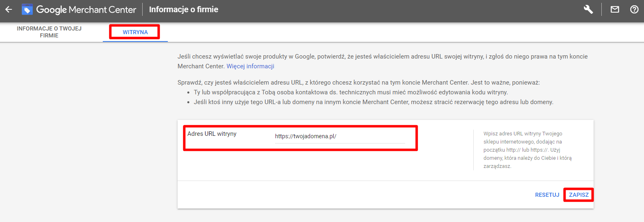Open the mail notifications icon
644x222 pixels.
pos(615,9)
